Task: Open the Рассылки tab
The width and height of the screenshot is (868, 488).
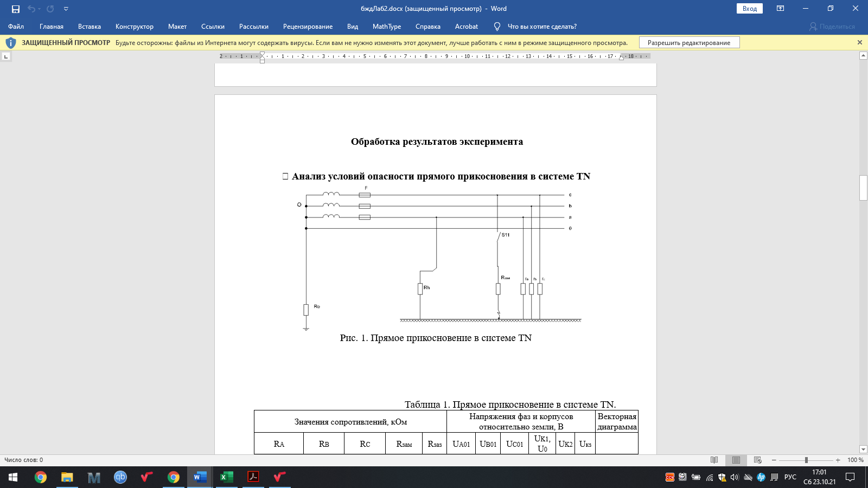Action: click(x=254, y=27)
